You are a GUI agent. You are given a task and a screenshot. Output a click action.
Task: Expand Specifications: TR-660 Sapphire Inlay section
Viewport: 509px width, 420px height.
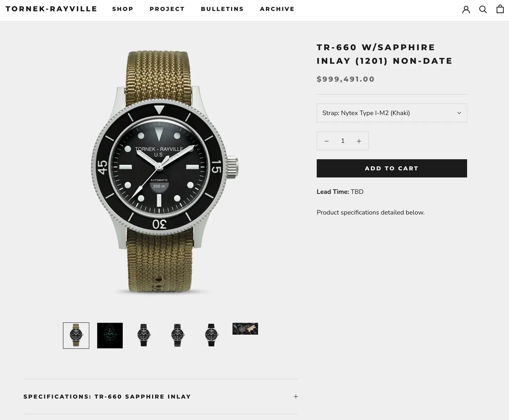tap(161, 396)
